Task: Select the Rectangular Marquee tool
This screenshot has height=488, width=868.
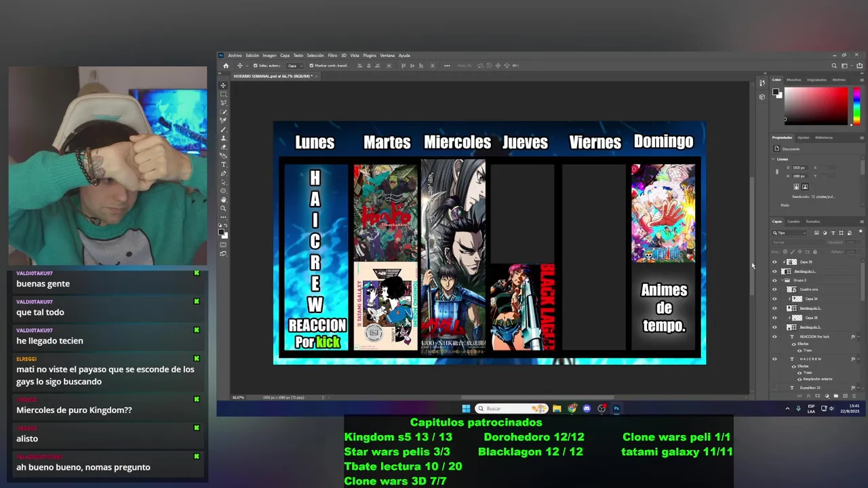Action: pos(224,94)
